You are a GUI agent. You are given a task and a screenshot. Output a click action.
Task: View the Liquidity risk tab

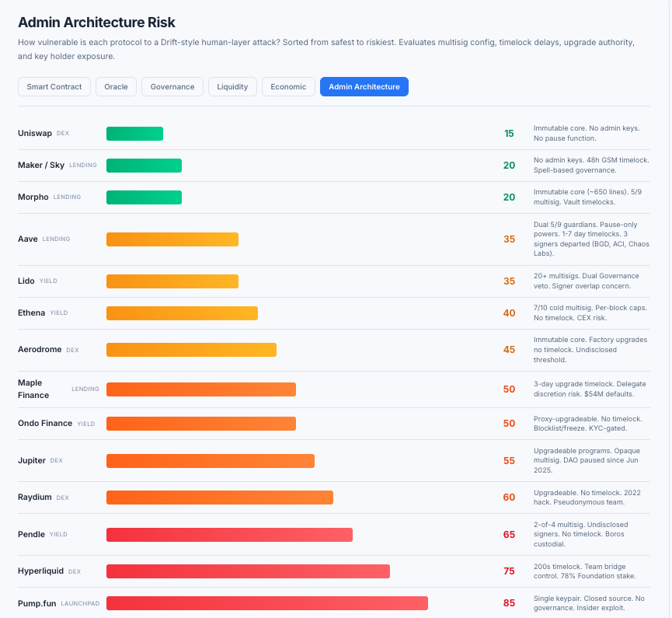point(232,86)
